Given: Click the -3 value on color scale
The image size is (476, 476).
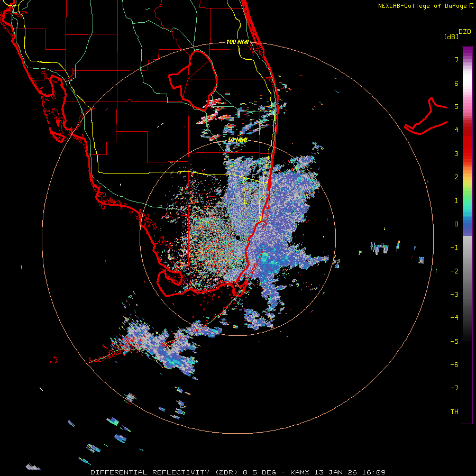Looking at the screenshot, I should tap(454, 295).
